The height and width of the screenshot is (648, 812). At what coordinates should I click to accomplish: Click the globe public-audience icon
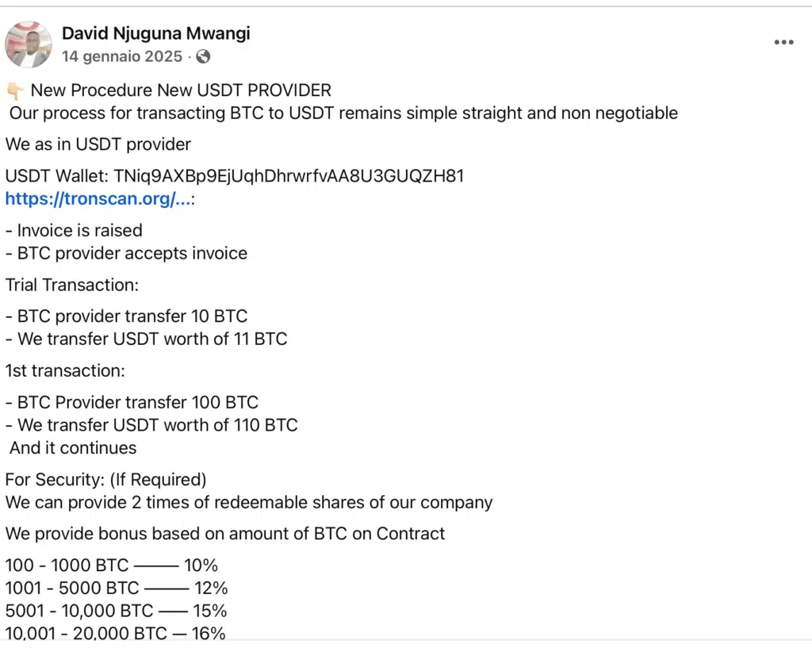click(x=204, y=57)
